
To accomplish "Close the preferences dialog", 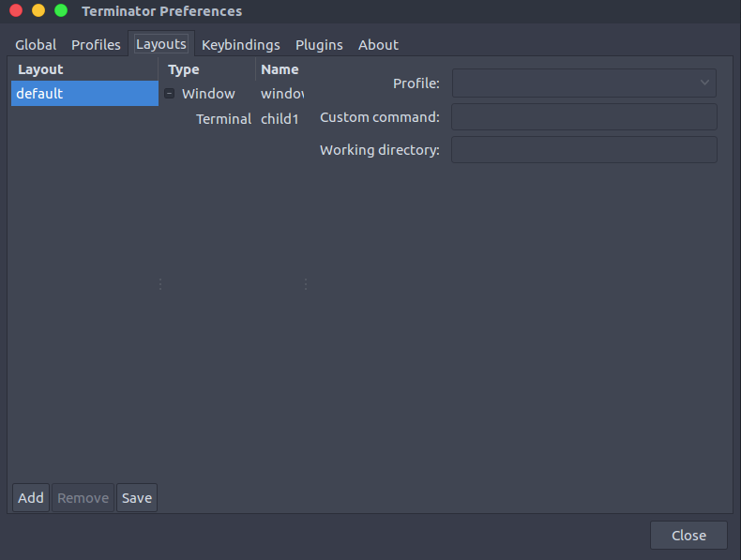I will [688, 535].
